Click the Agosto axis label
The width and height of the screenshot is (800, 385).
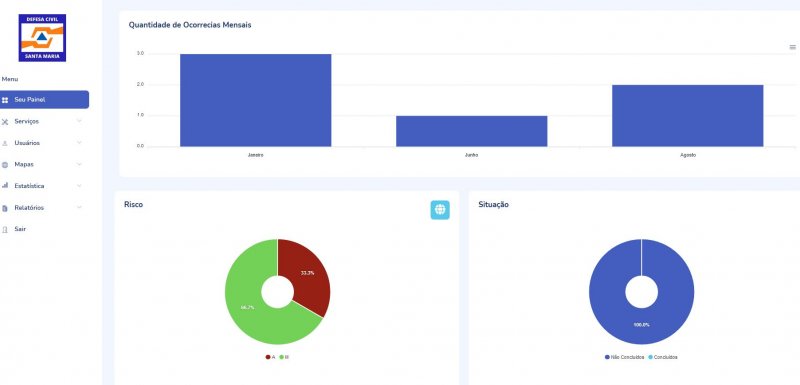click(x=688, y=155)
